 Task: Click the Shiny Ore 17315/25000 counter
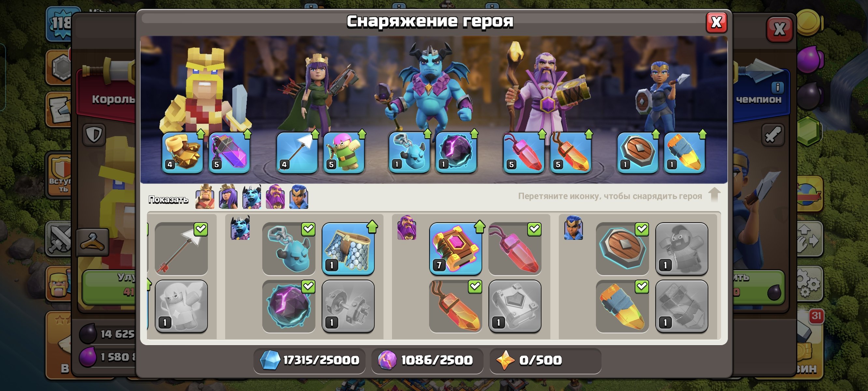[x=309, y=360]
